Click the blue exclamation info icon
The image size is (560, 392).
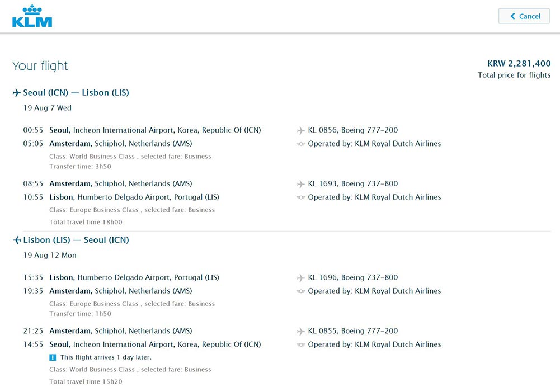53,357
